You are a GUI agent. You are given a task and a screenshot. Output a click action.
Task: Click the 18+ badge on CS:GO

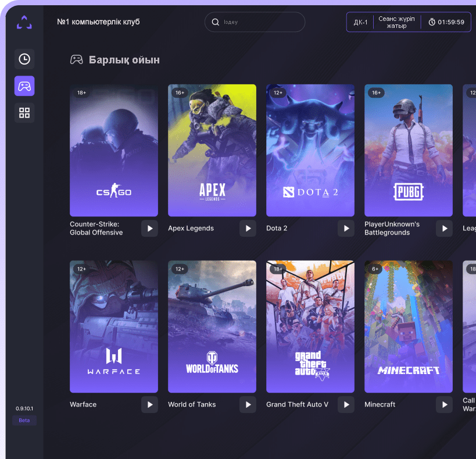tap(81, 92)
